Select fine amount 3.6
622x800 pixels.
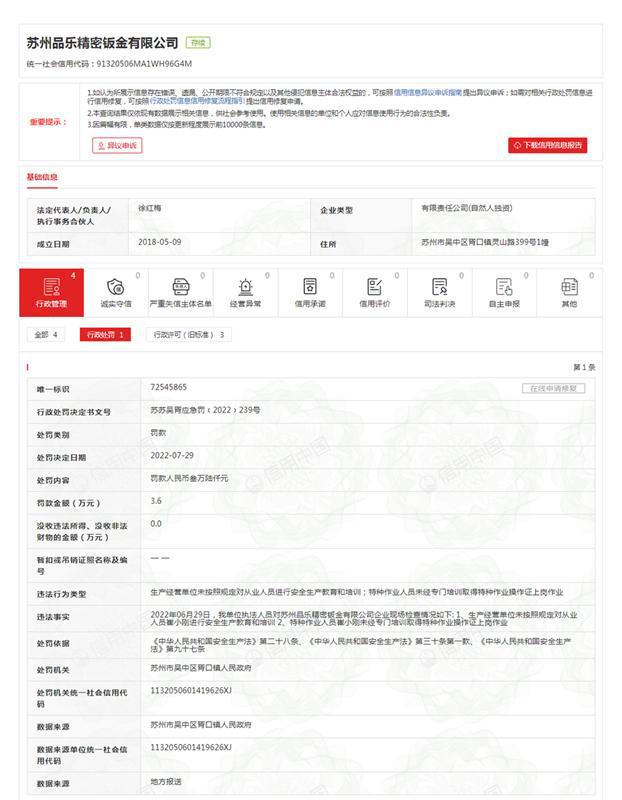pyautogui.click(x=156, y=501)
